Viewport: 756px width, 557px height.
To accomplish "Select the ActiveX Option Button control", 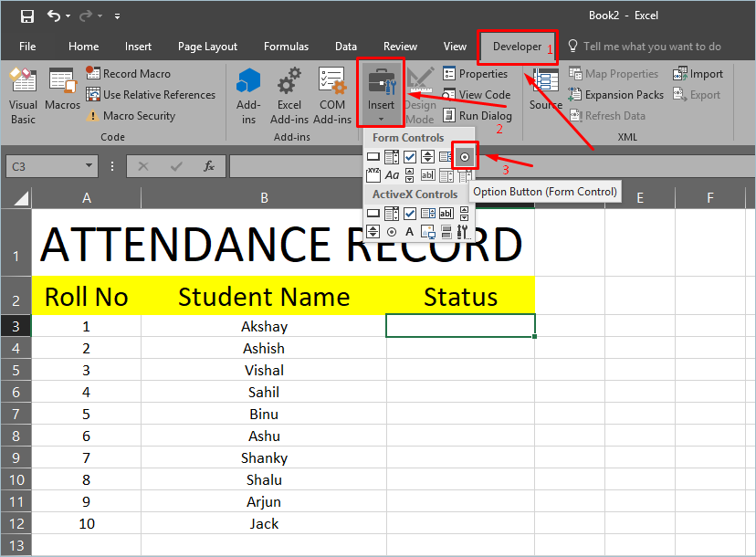I will 392,232.
